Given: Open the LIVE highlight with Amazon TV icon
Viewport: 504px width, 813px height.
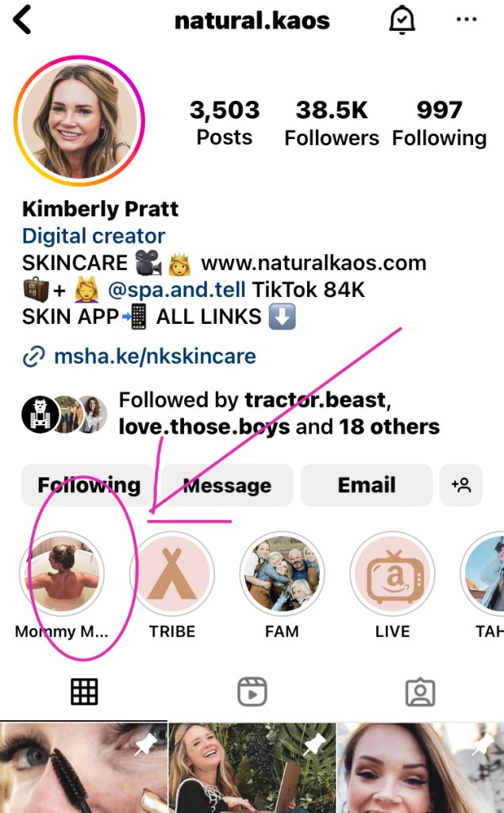Looking at the screenshot, I should pos(393,573).
